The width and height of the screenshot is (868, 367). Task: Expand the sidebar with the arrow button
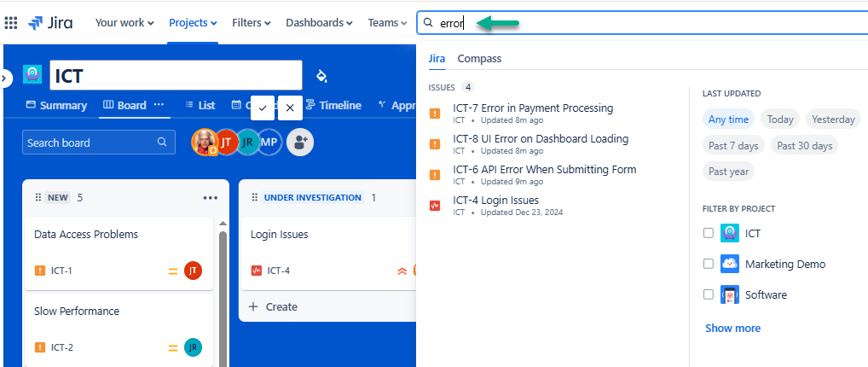(5, 79)
